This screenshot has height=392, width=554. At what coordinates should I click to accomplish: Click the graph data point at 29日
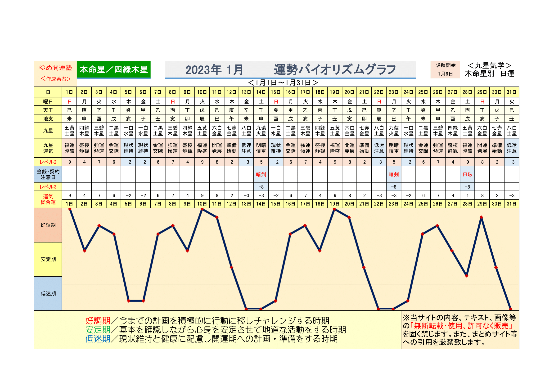tap(481, 218)
